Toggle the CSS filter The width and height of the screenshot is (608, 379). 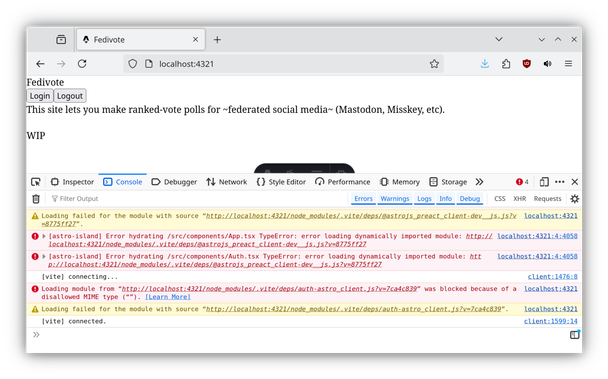coord(500,199)
